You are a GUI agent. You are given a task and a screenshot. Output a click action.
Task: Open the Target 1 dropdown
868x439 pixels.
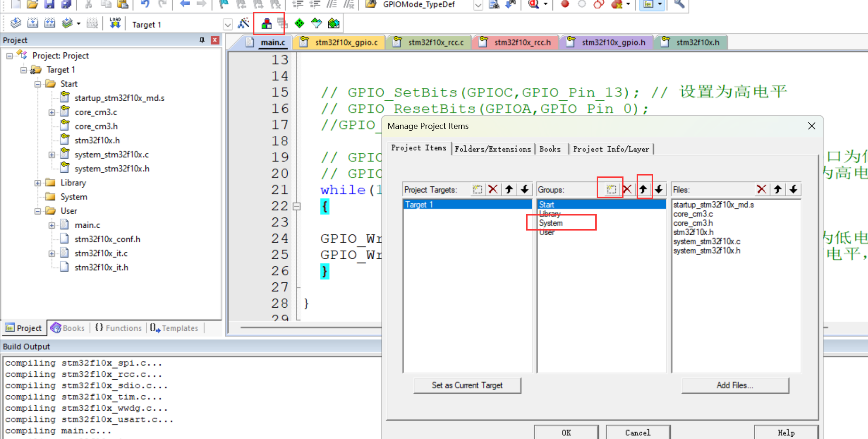[228, 24]
